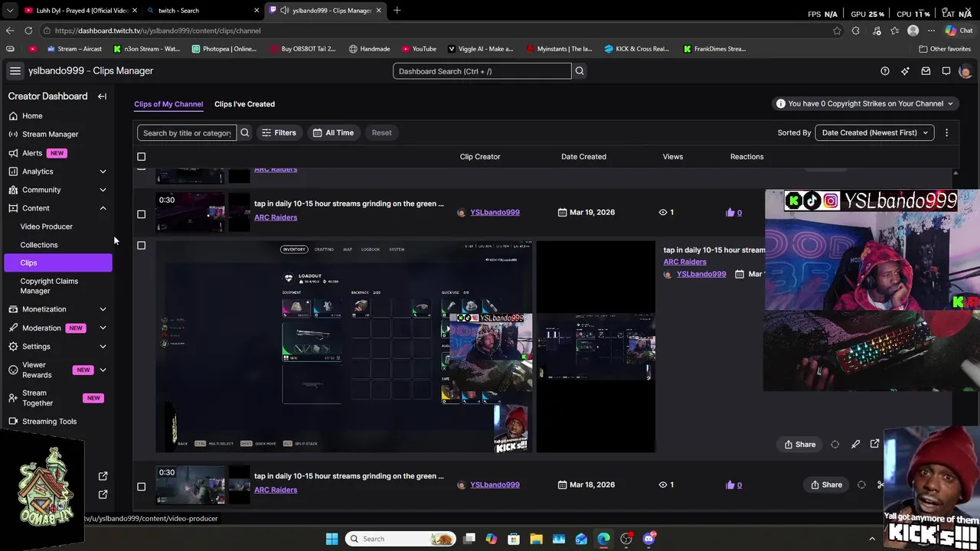Click the clip search magnifier icon

pos(245,132)
